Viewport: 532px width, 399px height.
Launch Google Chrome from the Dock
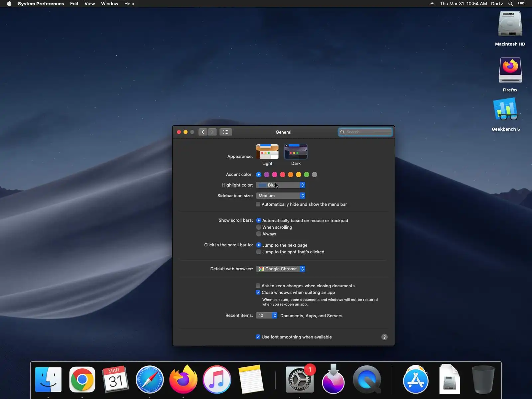pos(82,379)
